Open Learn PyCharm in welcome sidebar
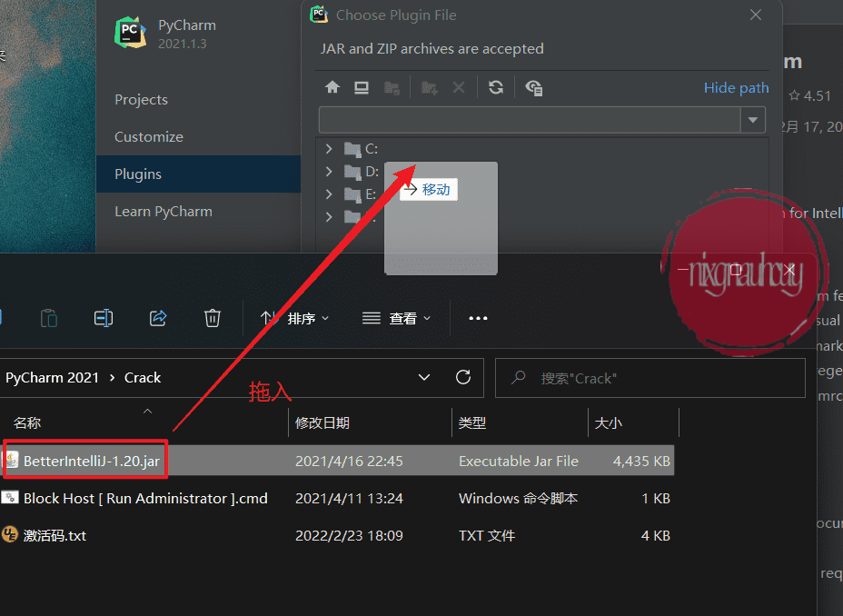Viewport: 843px width, 616px height. point(164,212)
